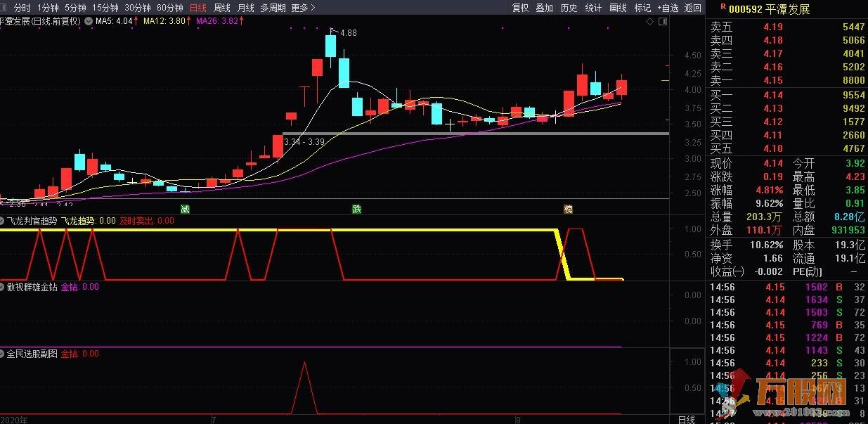Select the 卖二 ask row at 4.16
868x424 pixels.
[786, 67]
